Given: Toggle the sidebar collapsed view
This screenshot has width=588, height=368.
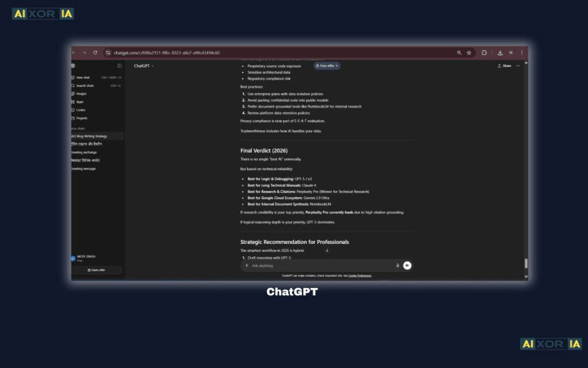Looking at the screenshot, I should (119, 65).
